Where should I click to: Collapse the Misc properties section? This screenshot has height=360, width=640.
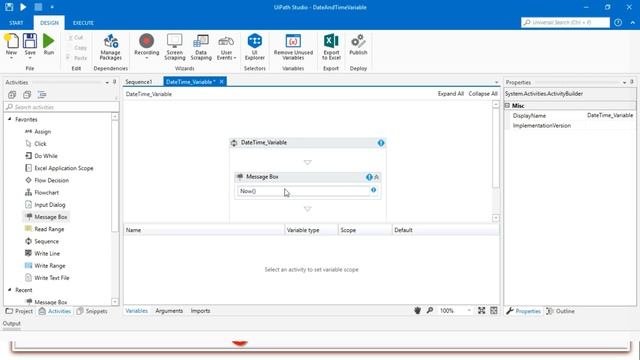pos(507,105)
